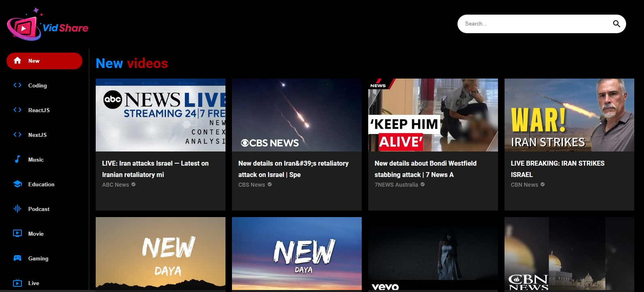Open the vevo video thumbnail
The height and width of the screenshot is (292, 644).
(433, 254)
